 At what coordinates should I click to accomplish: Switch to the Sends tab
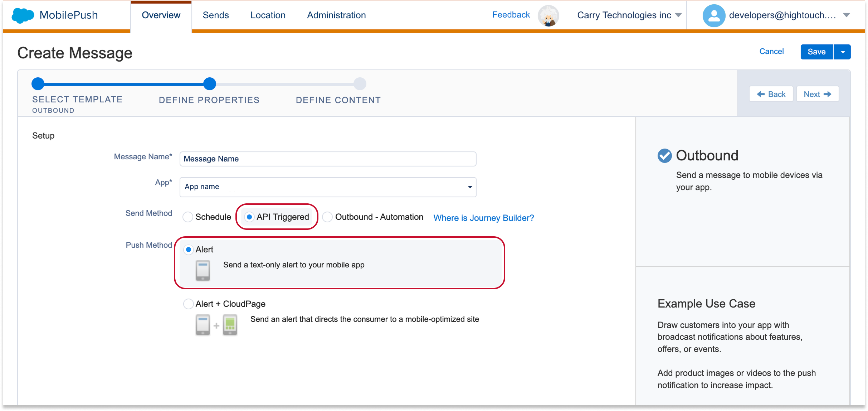[x=215, y=15]
